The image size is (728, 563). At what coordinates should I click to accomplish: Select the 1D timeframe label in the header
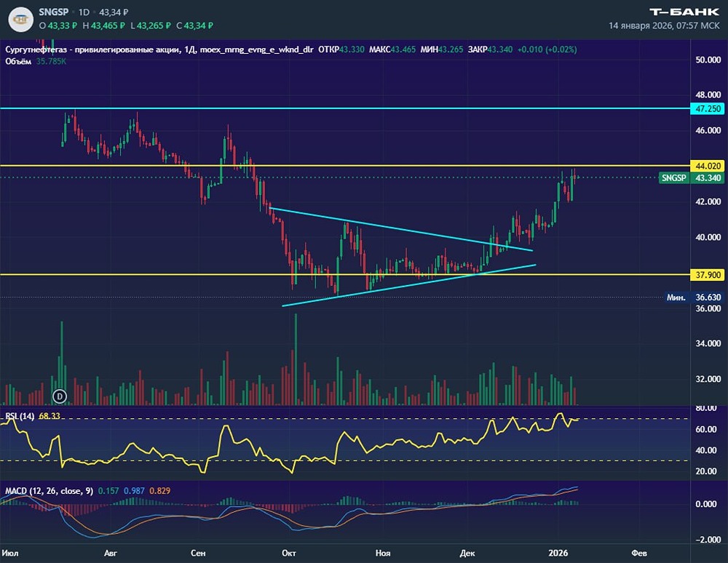pyautogui.click(x=84, y=12)
